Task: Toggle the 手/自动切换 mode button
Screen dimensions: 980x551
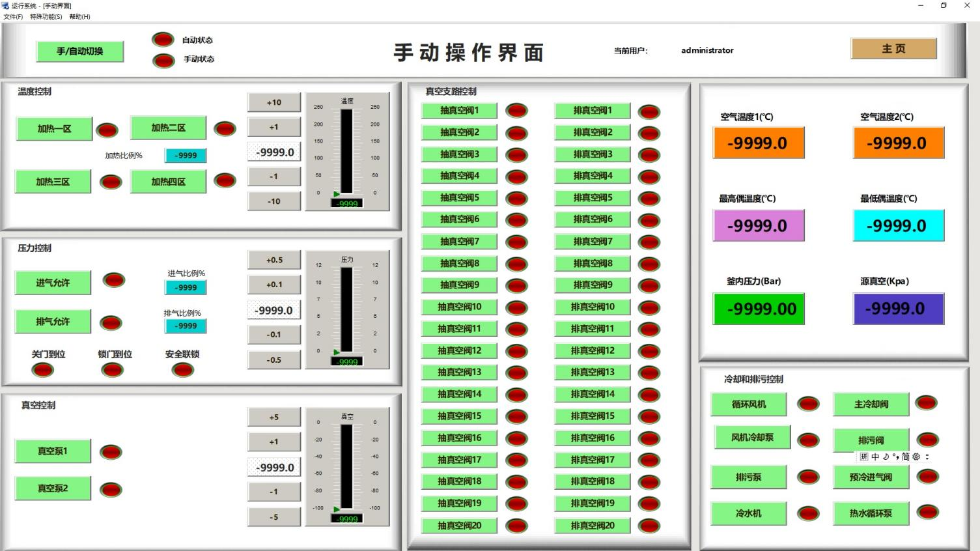Action: tap(79, 51)
